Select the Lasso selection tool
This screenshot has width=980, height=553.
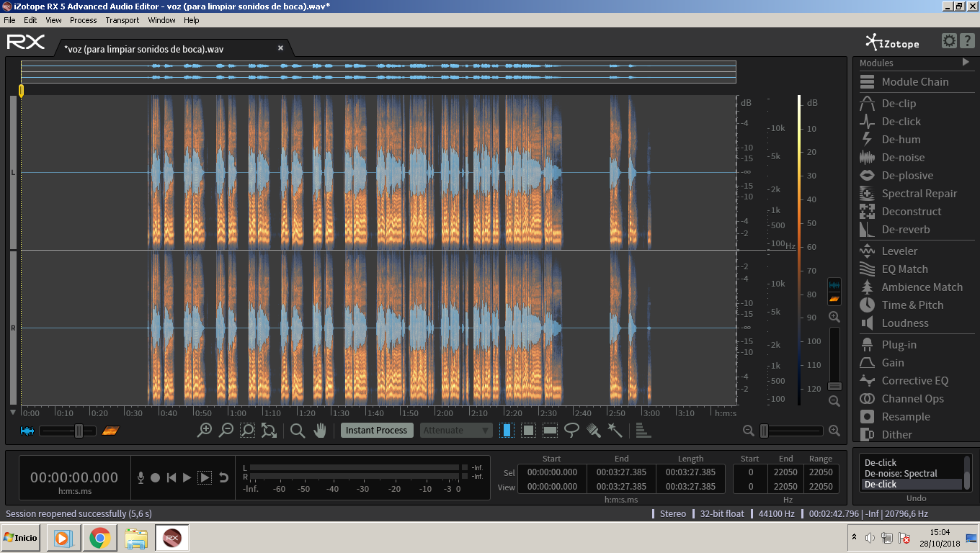[571, 431]
